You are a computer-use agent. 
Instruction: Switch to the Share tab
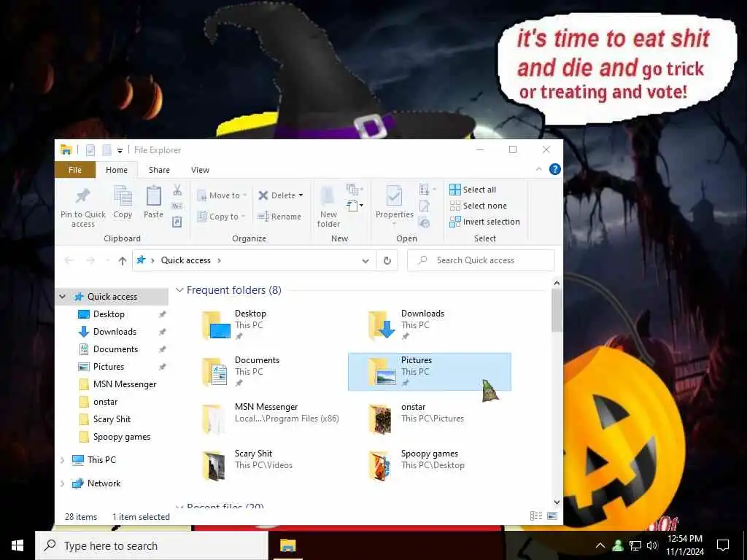[159, 170]
